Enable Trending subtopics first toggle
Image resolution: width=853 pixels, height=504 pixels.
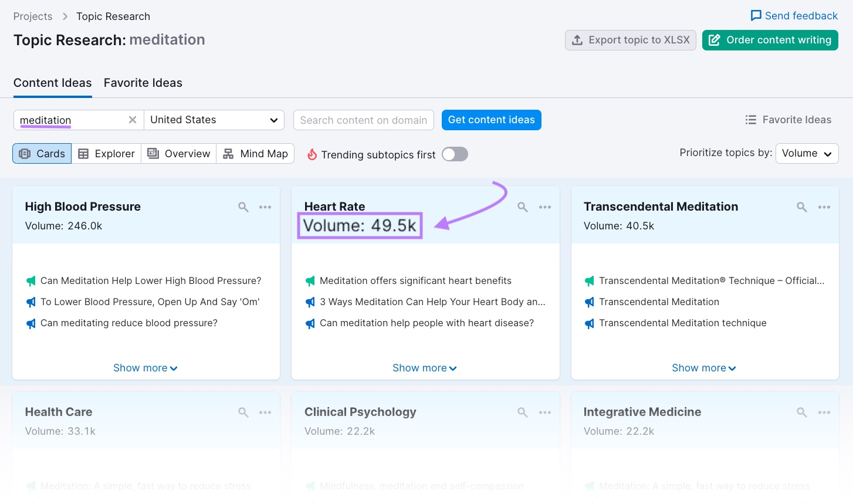click(x=455, y=154)
